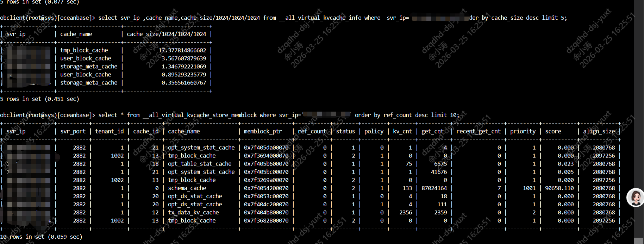Click the floating assistant avatar icon

click(x=636, y=198)
